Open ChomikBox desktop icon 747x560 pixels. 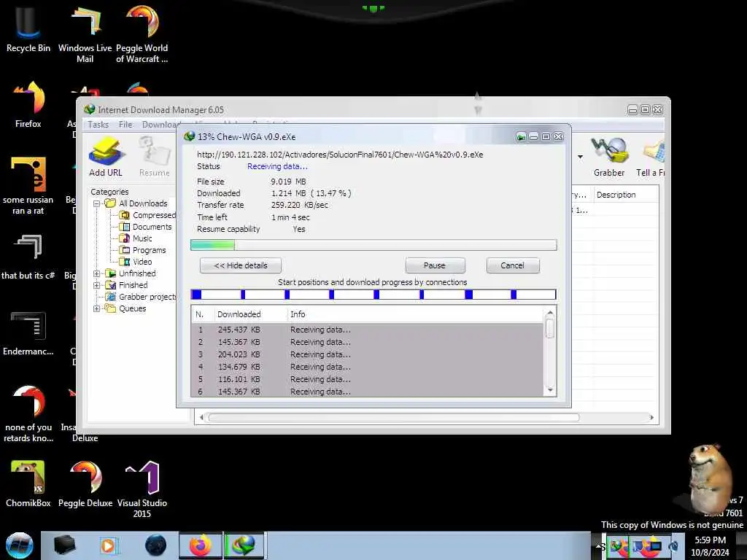28,484
